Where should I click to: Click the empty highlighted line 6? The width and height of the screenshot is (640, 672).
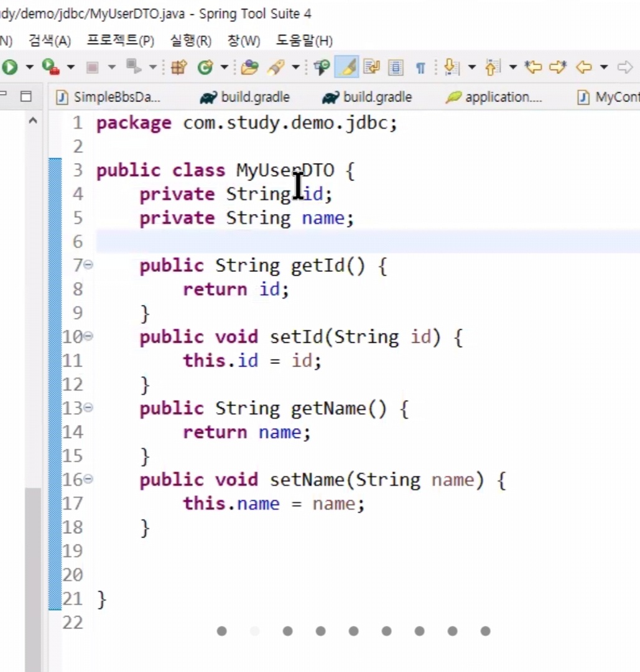click(x=368, y=241)
